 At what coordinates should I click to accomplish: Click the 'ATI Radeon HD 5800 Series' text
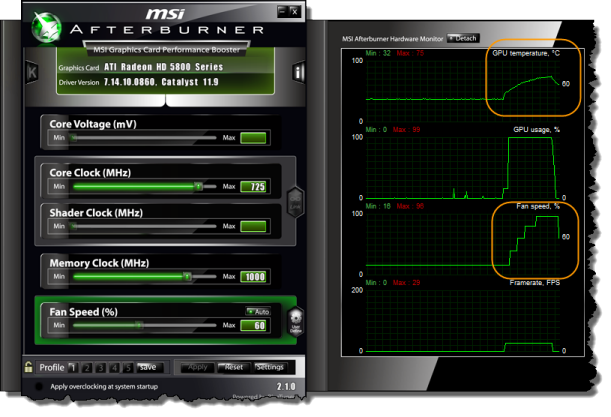(x=164, y=67)
